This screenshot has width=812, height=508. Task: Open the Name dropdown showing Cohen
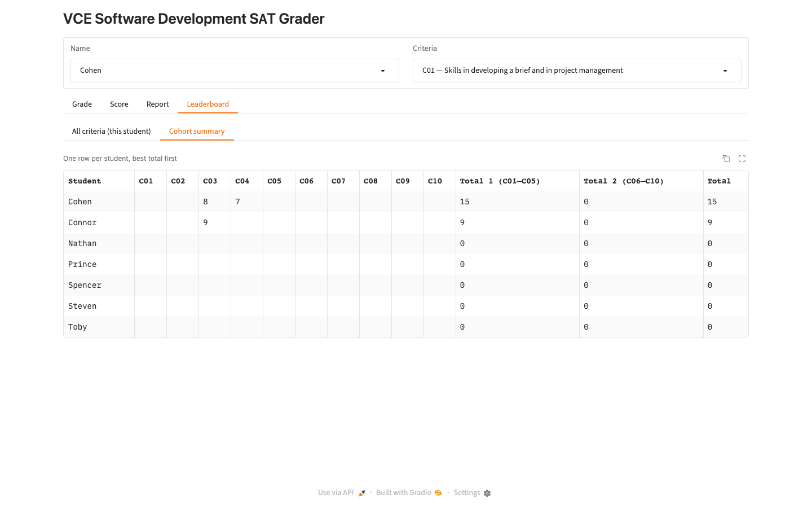click(235, 71)
